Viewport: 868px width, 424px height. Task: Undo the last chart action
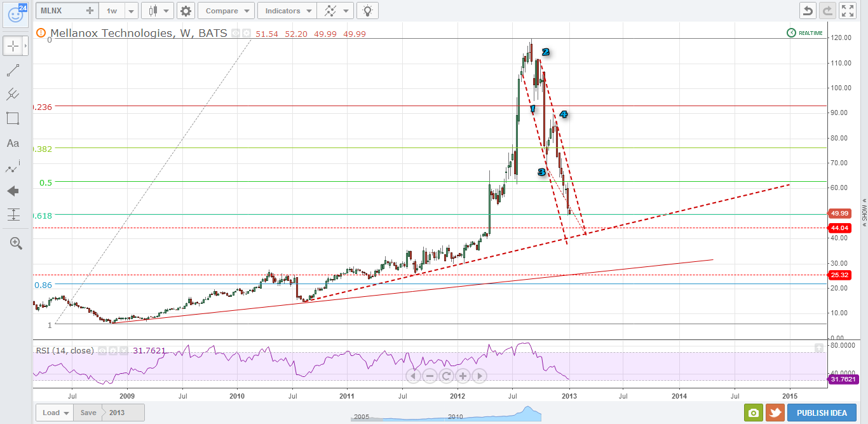tap(808, 11)
